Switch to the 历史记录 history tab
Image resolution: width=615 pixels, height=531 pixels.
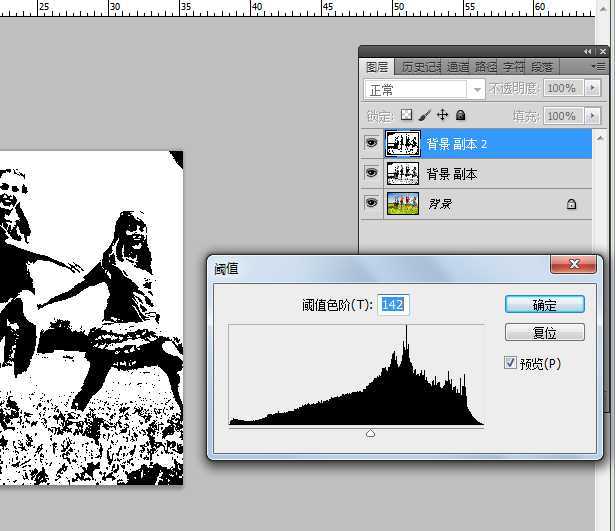tap(420, 67)
